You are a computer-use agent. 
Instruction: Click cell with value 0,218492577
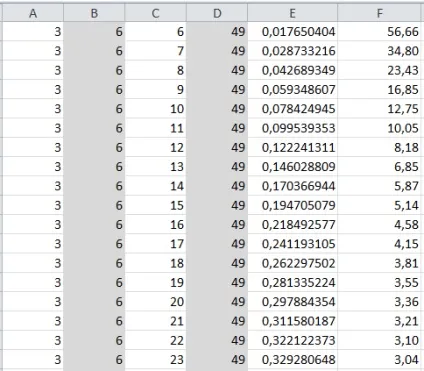tap(293, 225)
